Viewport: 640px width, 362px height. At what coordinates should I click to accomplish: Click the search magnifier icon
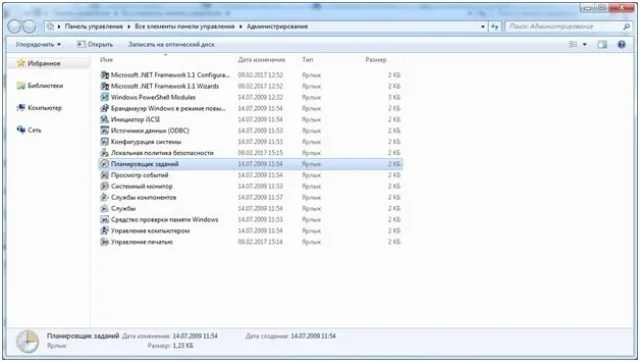point(627,27)
